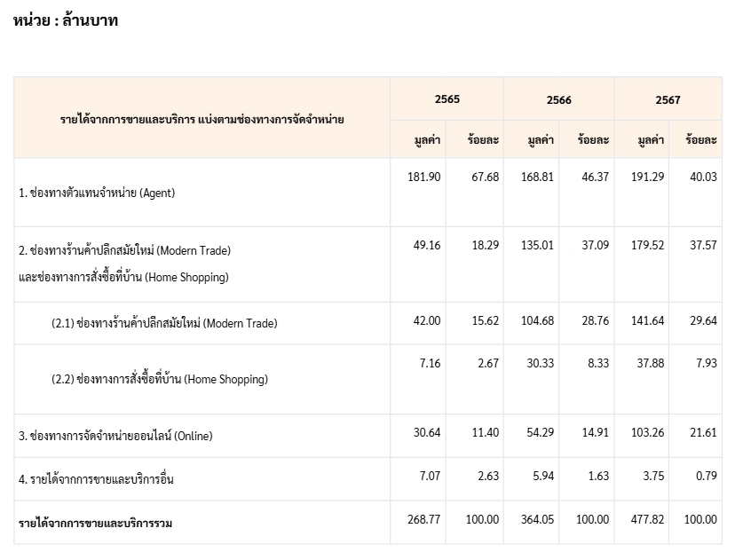This screenshot has width=735, height=560.
Task: Select the header cell labeled 2565
Action: (x=447, y=100)
